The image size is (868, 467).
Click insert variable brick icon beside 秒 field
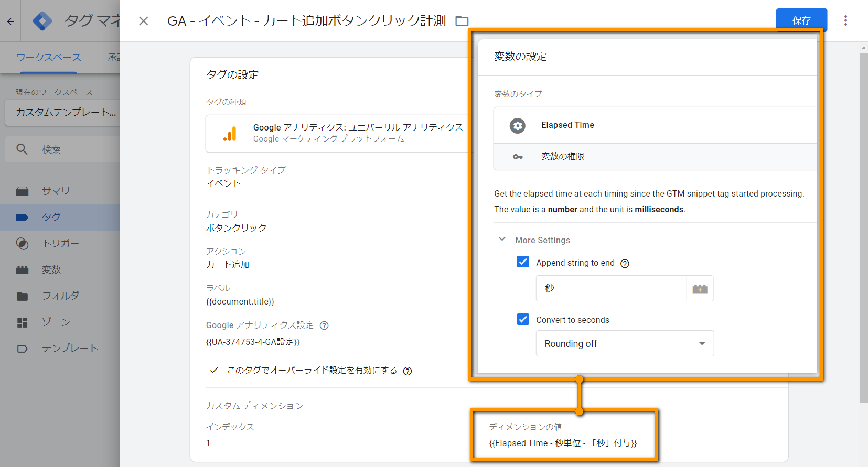click(x=700, y=288)
